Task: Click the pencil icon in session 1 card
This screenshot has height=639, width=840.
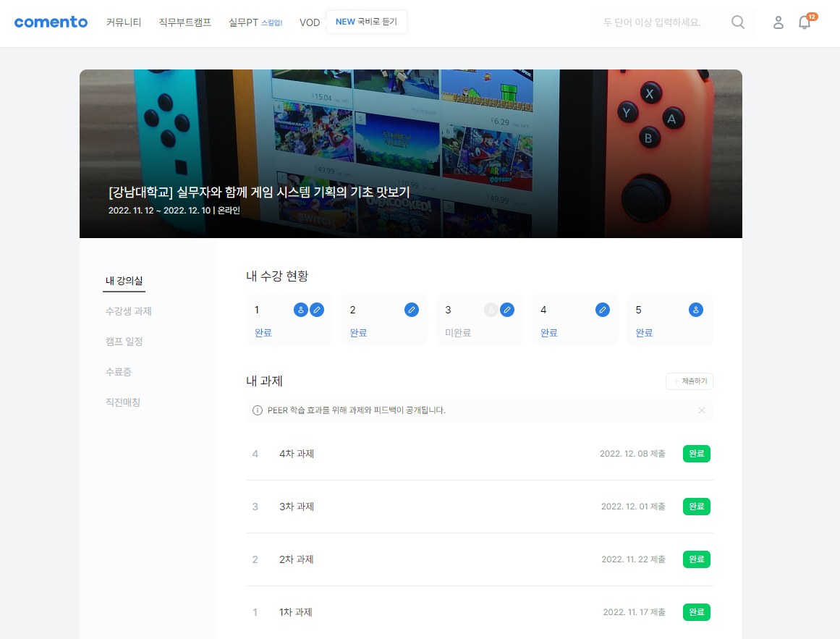Action: pos(317,310)
